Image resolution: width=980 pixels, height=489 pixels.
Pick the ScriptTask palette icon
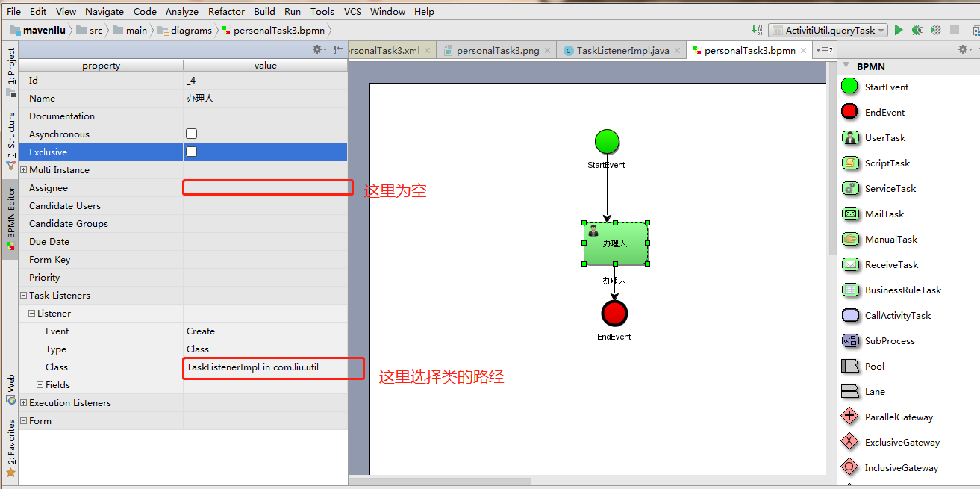click(x=849, y=163)
